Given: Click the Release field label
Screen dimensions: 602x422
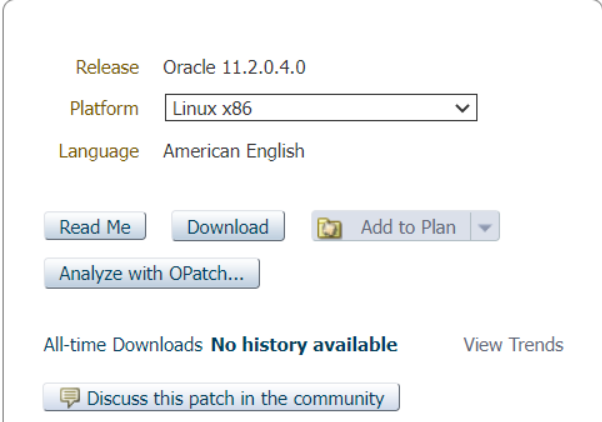Looking at the screenshot, I should (112, 69).
